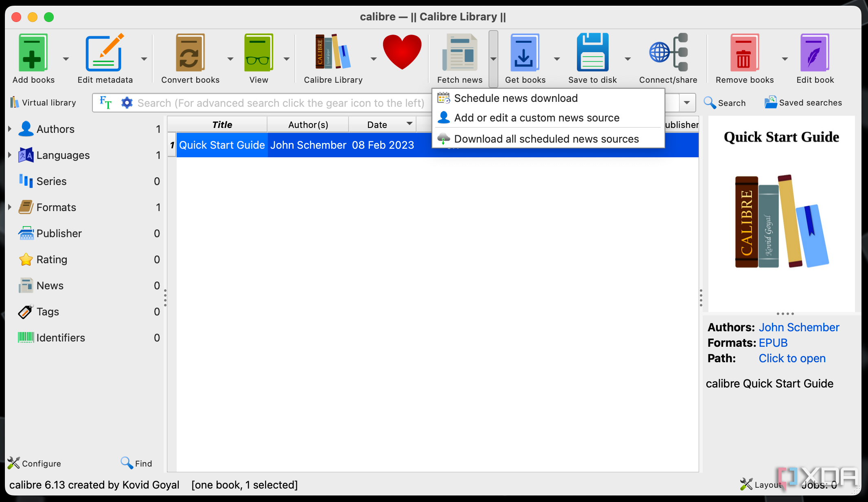
Task: Expand the Formats category
Action: (9, 207)
